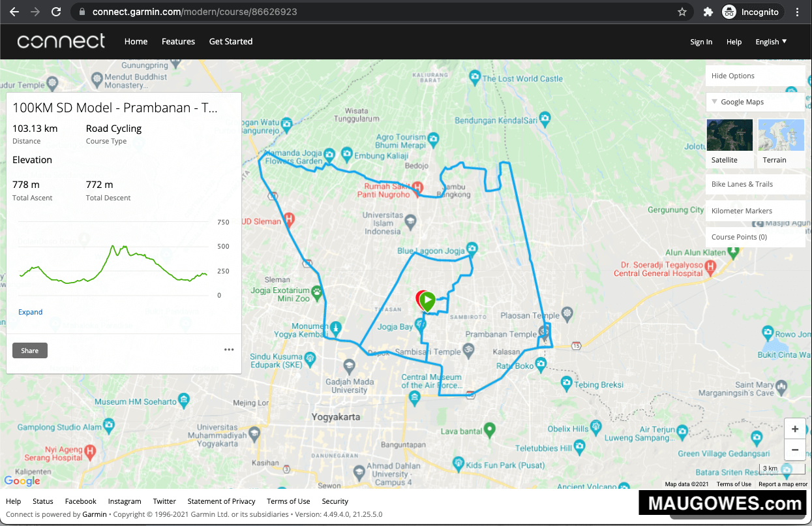812x526 pixels.
Task: Click The Lost World Castle pin
Action: click(x=475, y=78)
